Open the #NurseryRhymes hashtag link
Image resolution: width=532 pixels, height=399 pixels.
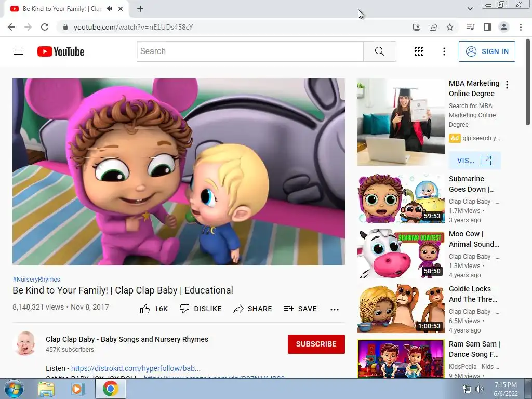[x=36, y=279]
